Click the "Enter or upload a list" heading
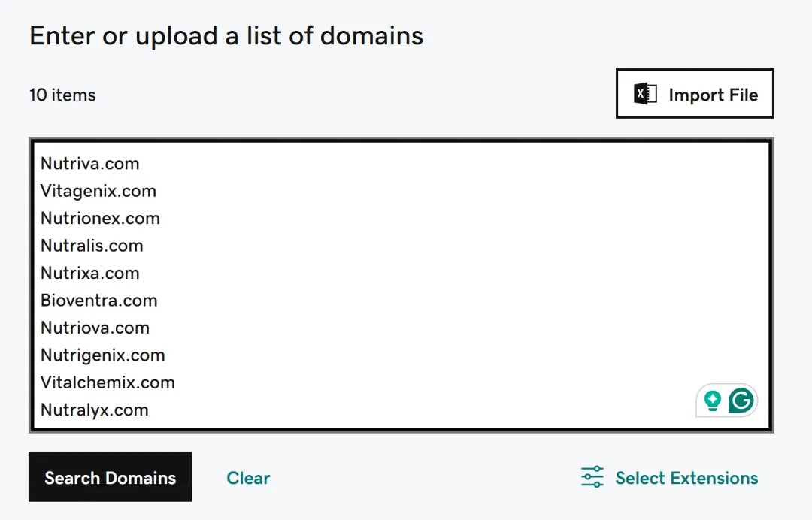 [226, 35]
